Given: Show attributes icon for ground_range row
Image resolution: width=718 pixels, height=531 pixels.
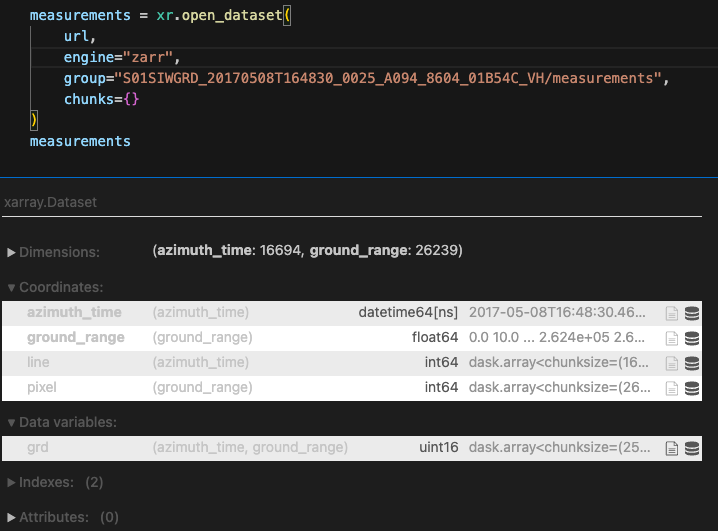Looking at the screenshot, I should click(x=672, y=339).
